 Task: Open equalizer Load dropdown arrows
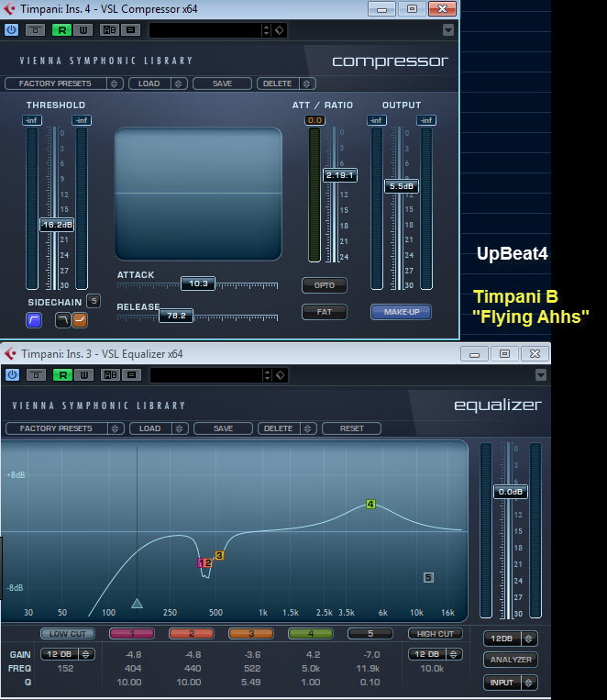coord(180,428)
